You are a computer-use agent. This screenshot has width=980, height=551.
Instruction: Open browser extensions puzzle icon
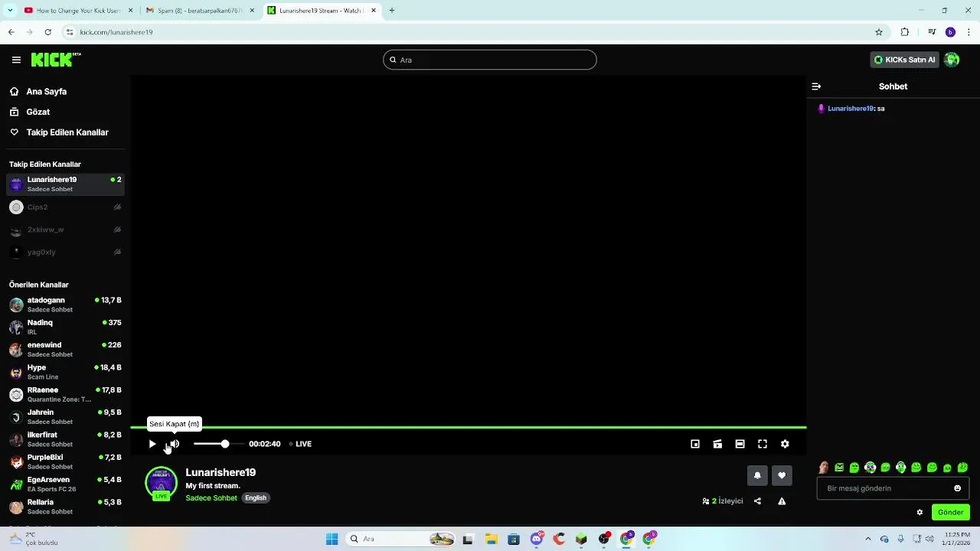pyautogui.click(x=905, y=32)
